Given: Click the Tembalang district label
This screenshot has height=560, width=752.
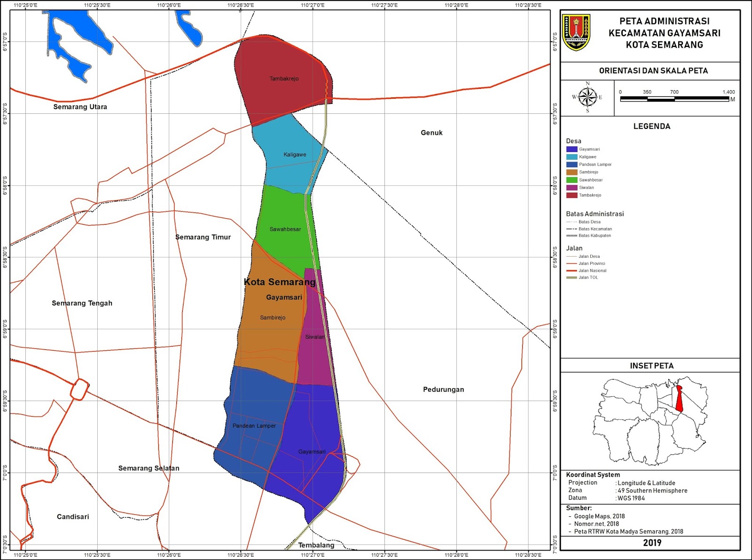Looking at the screenshot, I should tap(316, 545).
